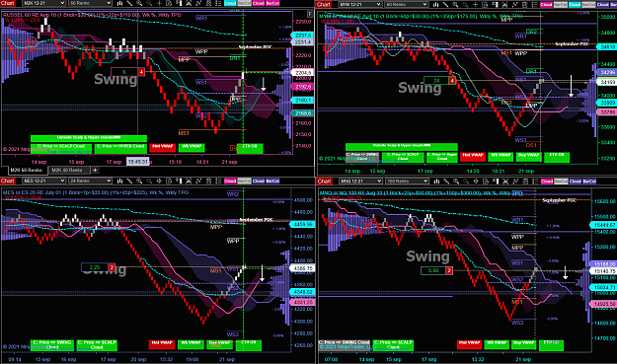Open MES 12-21 instrument dropdown

(43, 181)
